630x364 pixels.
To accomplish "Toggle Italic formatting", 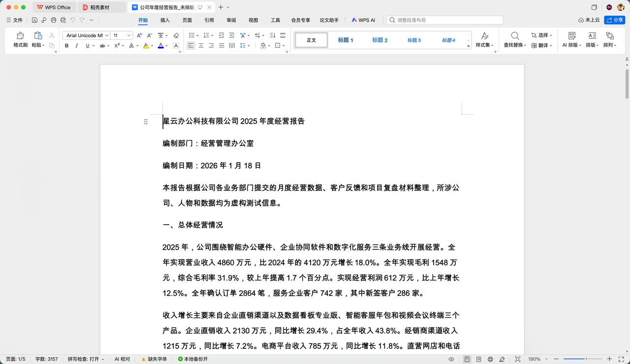I will point(76,46).
